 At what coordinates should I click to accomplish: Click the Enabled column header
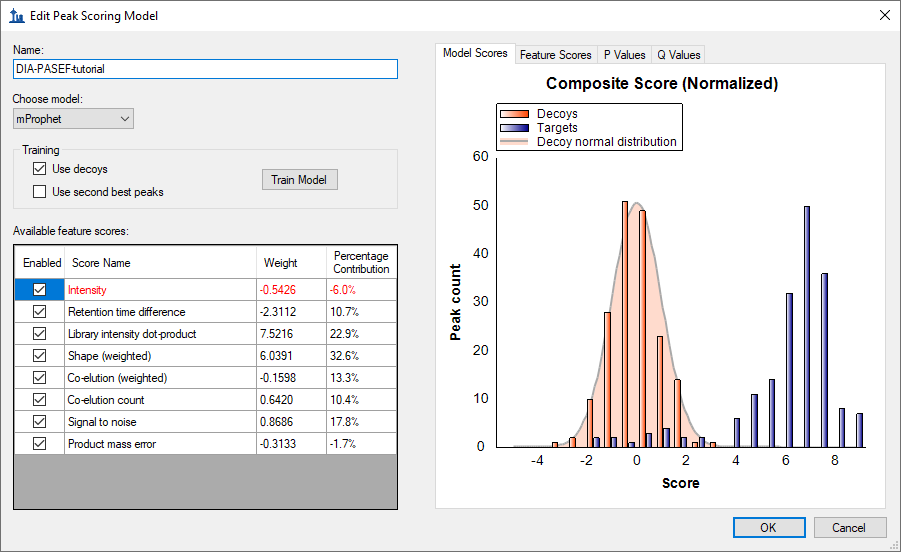pyautogui.click(x=42, y=263)
